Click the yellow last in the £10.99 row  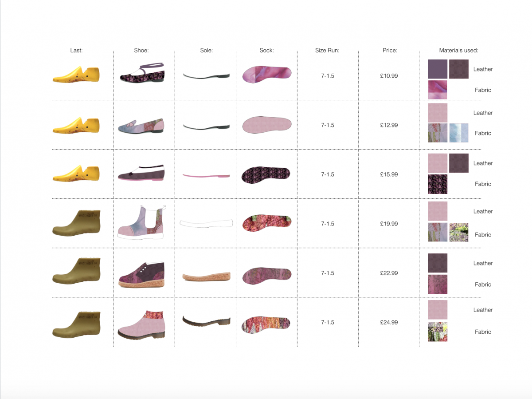coord(76,75)
